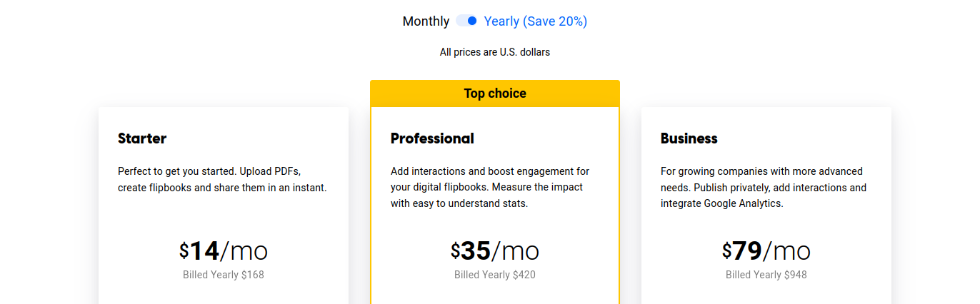Select the Monthly billing label

click(x=426, y=21)
